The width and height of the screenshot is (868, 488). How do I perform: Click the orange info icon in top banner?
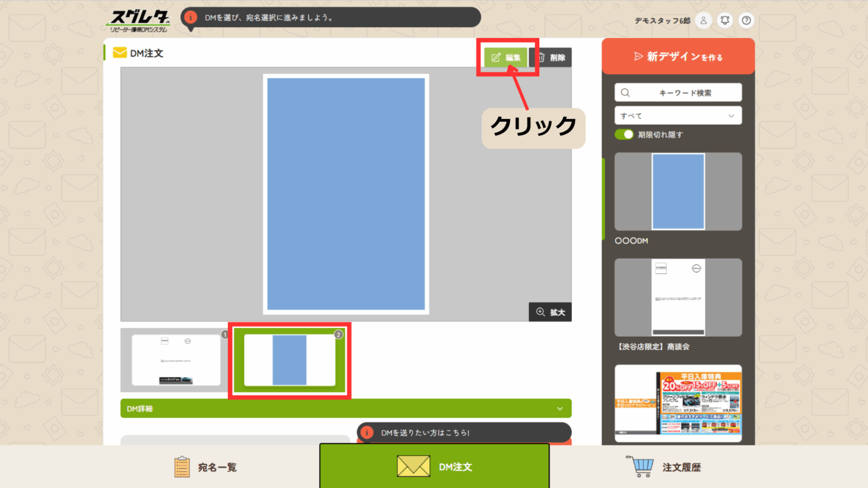tap(190, 17)
